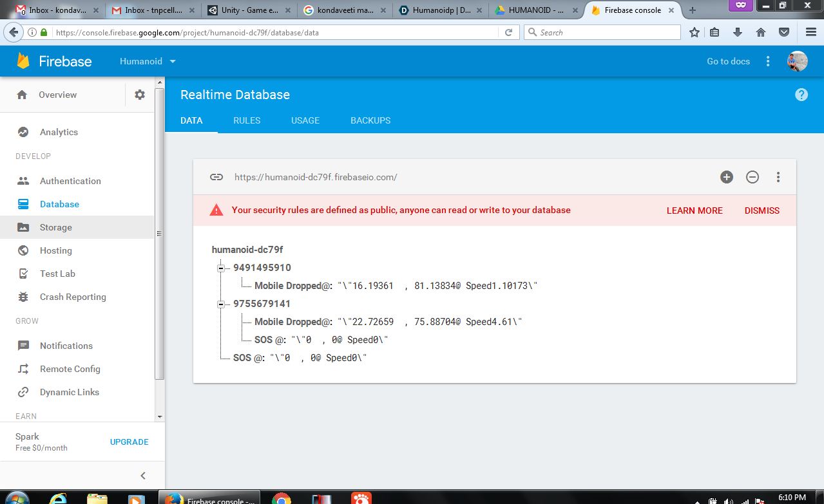824x504 pixels.
Task: Switch to the USAGE tab
Action: point(305,120)
